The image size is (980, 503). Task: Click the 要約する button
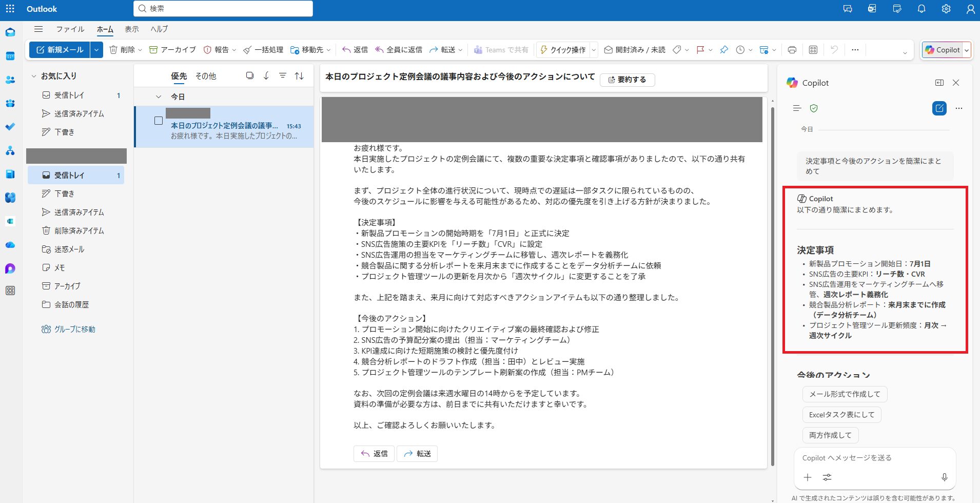(627, 80)
